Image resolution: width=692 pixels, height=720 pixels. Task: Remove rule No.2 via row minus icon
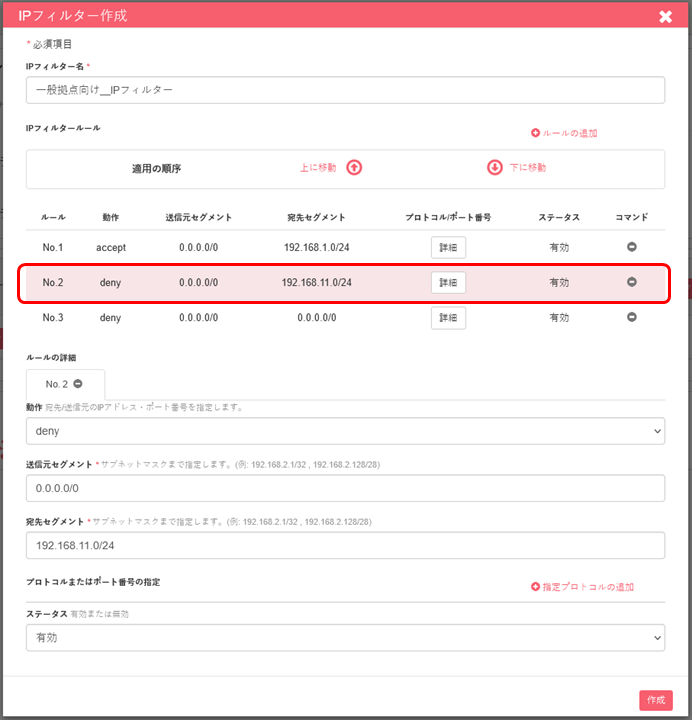(632, 282)
